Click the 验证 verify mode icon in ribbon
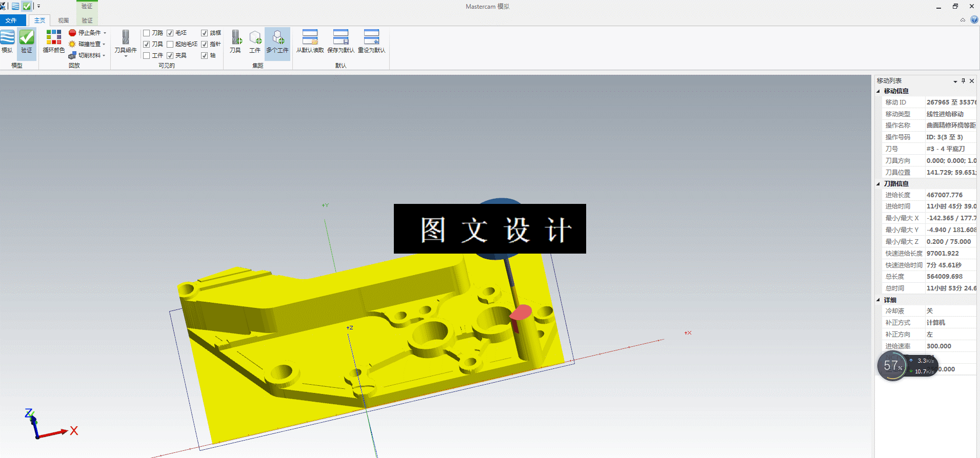The height and width of the screenshot is (458, 980). click(27, 37)
